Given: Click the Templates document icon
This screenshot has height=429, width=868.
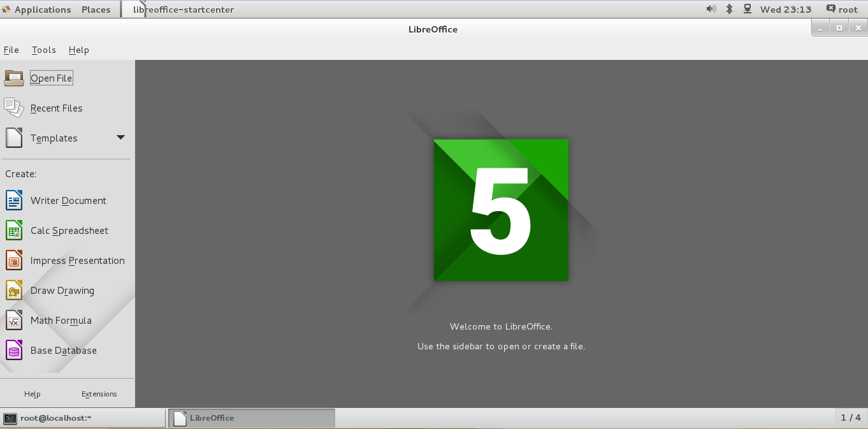Looking at the screenshot, I should [14, 138].
